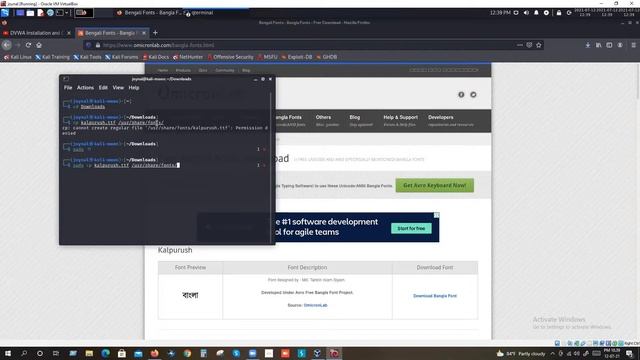Open a new Firefox tab
Viewport: 640px width, 360px height.
(x=155, y=33)
